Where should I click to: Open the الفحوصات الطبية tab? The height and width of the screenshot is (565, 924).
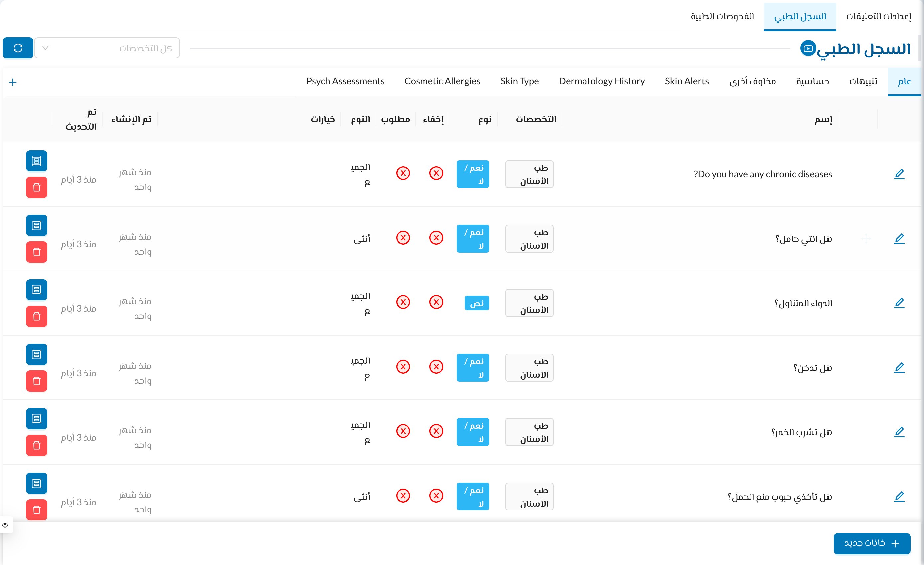[x=722, y=17]
